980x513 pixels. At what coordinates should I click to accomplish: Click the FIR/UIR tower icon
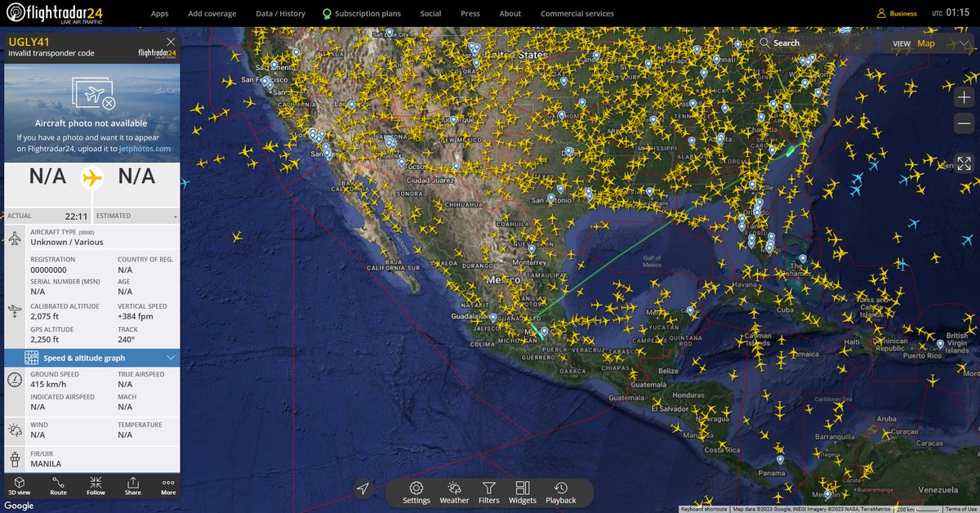pos(15,458)
